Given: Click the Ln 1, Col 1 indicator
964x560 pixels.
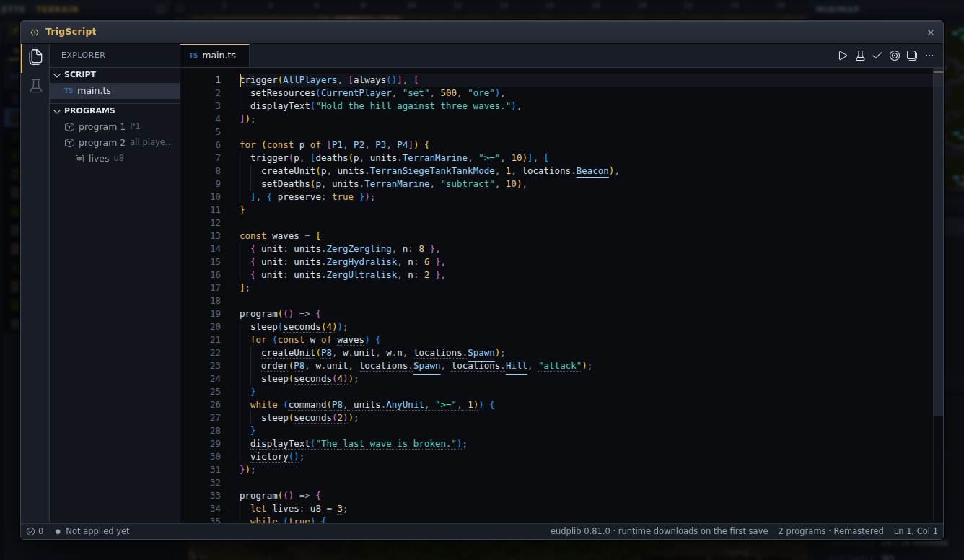Looking at the screenshot, I should click(916, 531).
